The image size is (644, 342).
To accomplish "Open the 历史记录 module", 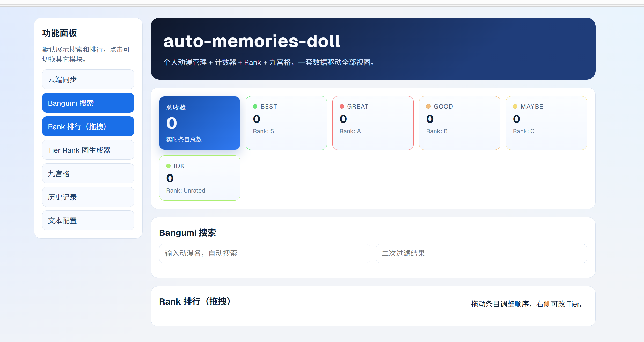I will pos(88,197).
